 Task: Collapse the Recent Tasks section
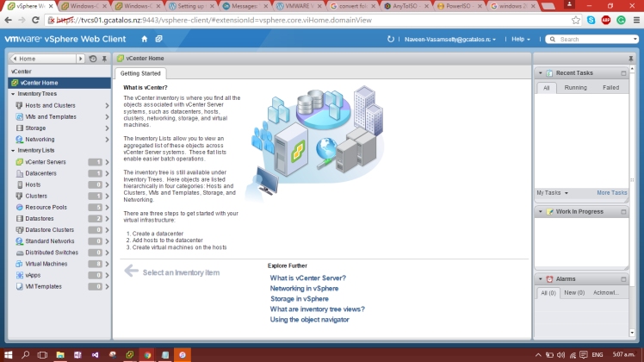pyautogui.click(x=541, y=73)
